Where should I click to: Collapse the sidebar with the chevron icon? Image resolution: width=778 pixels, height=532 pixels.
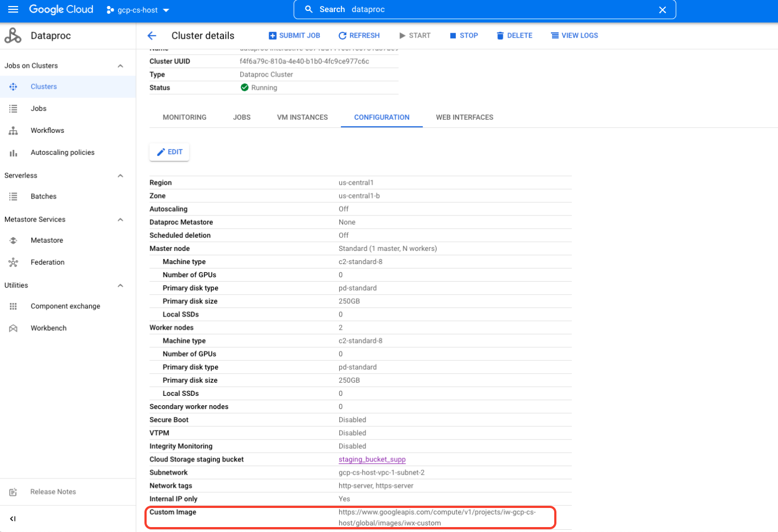[13, 519]
